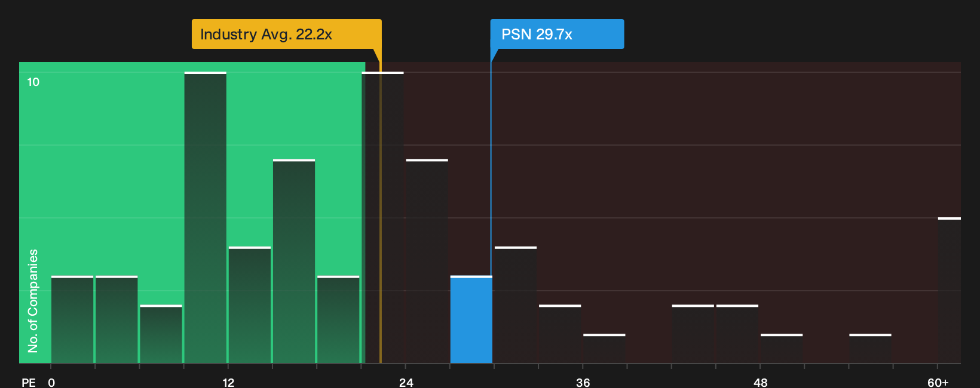This screenshot has height=388, width=980.
Task: Click the x-axis value '0'
Action: tap(51, 382)
